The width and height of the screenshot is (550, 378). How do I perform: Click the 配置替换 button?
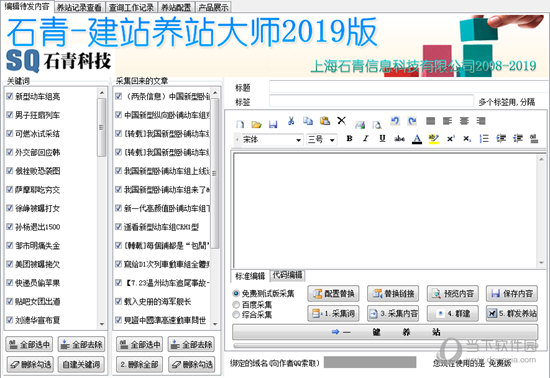[334, 293]
